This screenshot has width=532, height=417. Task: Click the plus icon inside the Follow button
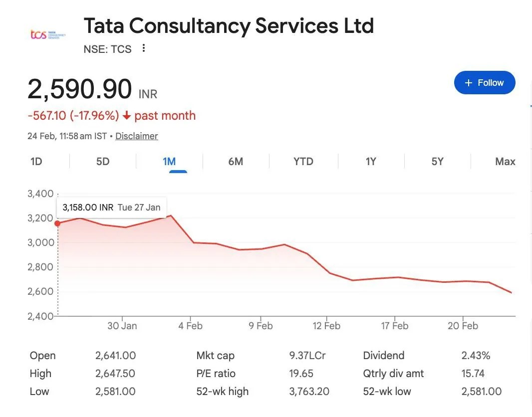pos(468,83)
